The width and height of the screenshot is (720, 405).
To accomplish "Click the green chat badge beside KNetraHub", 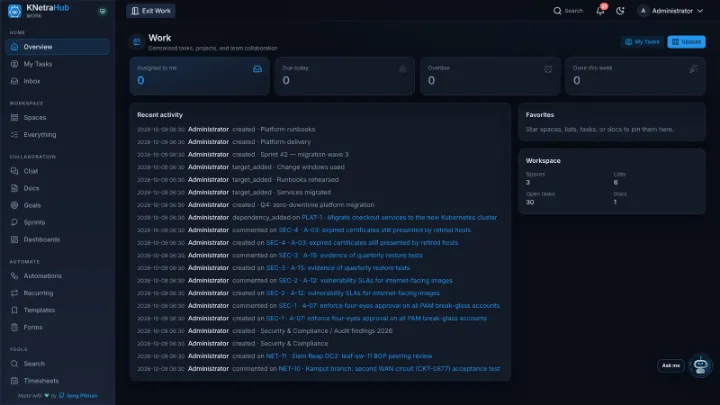I will coord(102,11).
